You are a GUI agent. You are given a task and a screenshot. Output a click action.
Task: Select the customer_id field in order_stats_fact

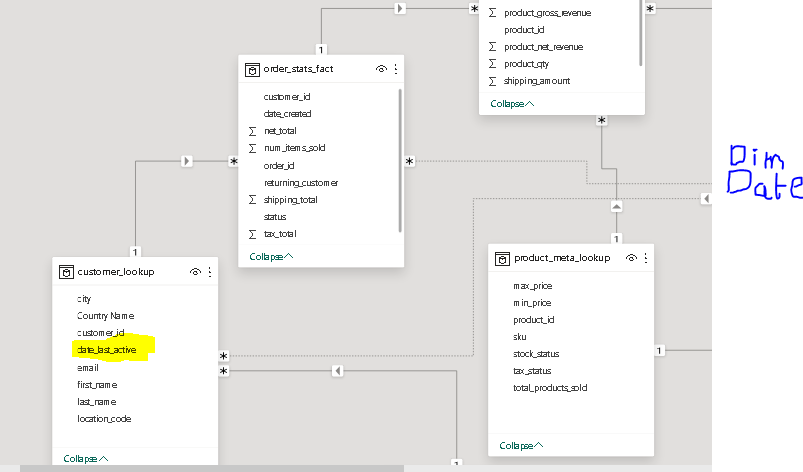pos(287,97)
